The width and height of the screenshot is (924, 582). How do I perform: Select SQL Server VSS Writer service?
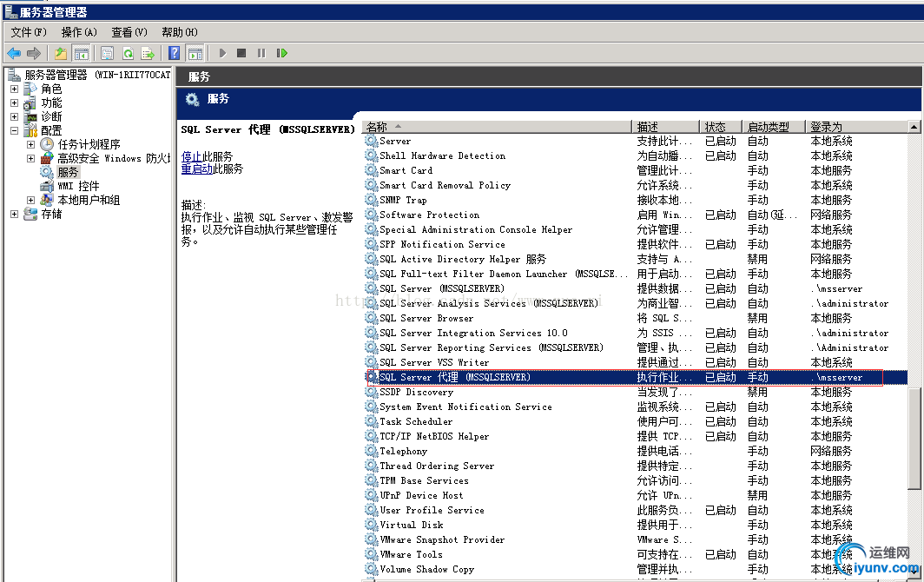636,362
